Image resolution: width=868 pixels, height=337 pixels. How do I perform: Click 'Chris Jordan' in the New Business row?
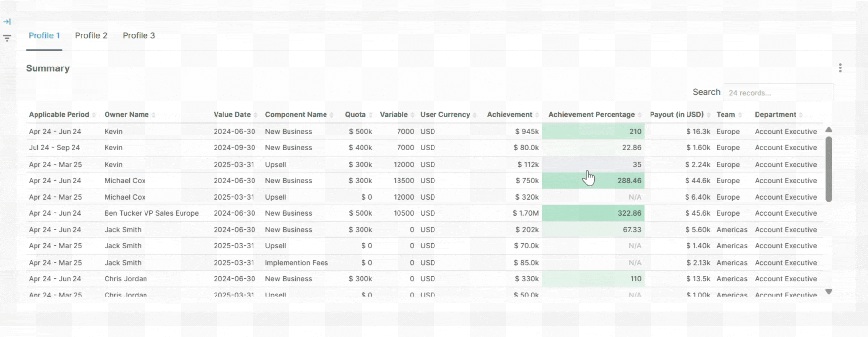126,278
